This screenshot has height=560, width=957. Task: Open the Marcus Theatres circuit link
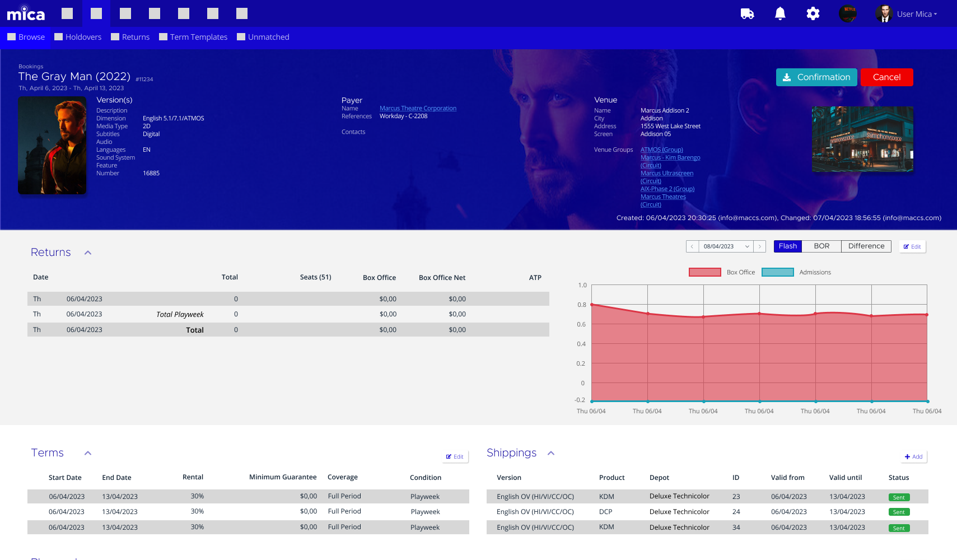[x=663, y=200]
